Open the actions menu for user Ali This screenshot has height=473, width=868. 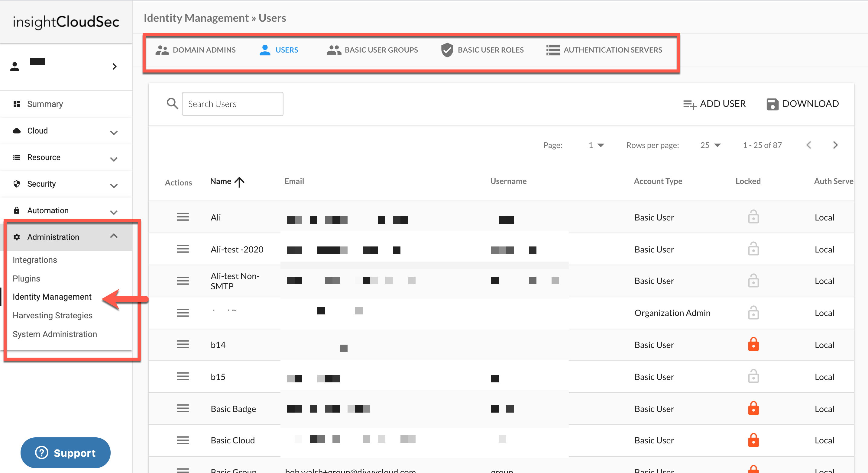[x=183, y=217]
